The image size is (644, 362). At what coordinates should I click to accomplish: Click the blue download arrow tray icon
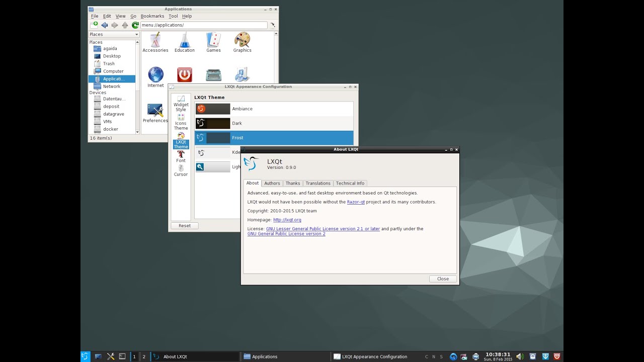(545, 356)
